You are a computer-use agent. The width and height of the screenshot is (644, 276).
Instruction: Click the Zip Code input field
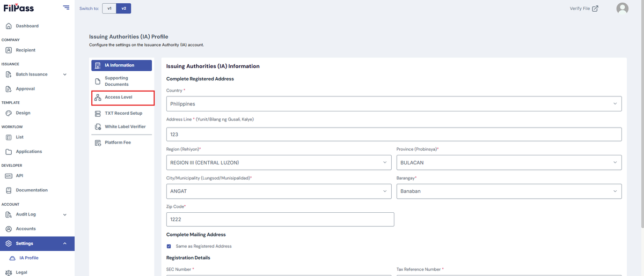click(x=280, y=219)
